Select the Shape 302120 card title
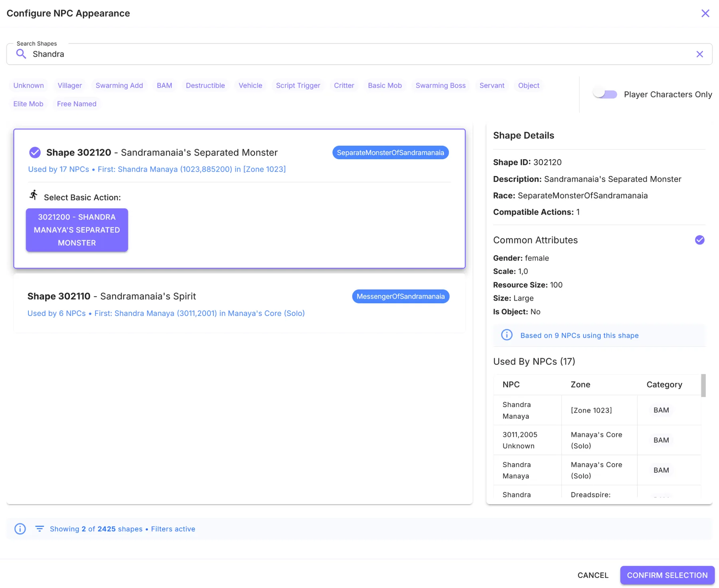The width and height of the screenshot is (719, 588). (162, 152)
